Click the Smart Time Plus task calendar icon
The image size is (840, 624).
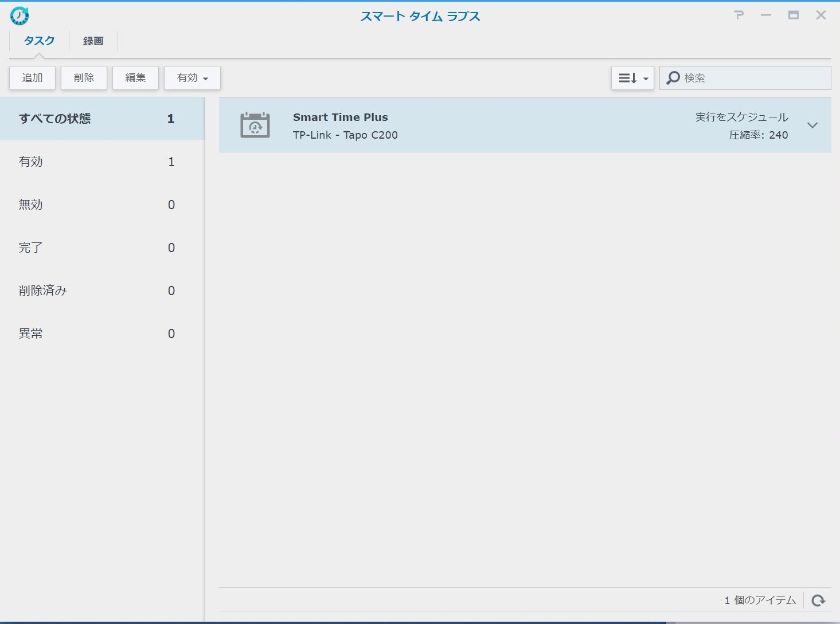(255, 125)
